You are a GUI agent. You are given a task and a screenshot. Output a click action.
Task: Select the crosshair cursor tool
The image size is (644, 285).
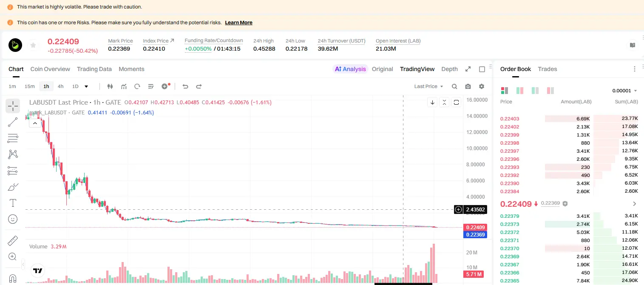point(13,106)
